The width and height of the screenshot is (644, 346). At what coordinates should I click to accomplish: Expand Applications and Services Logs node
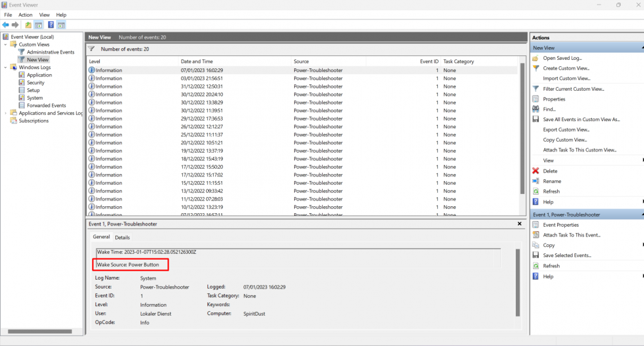coord(5,113)
